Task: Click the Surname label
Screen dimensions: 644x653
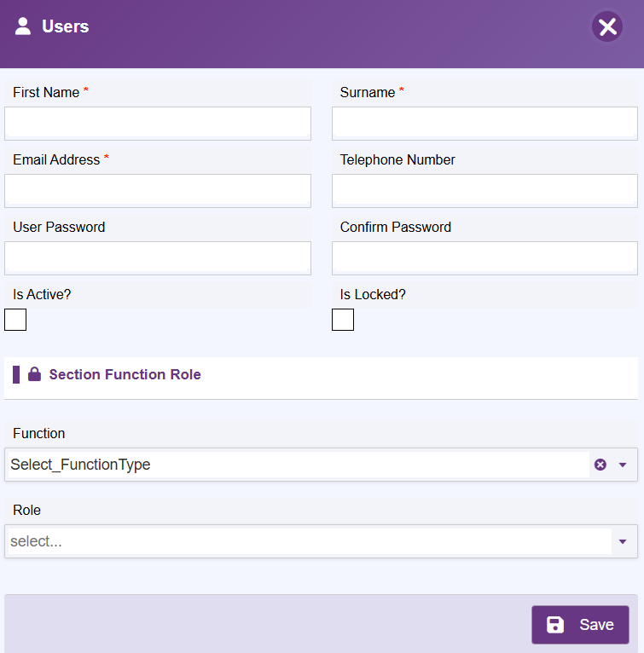Action: click(368, 92)
